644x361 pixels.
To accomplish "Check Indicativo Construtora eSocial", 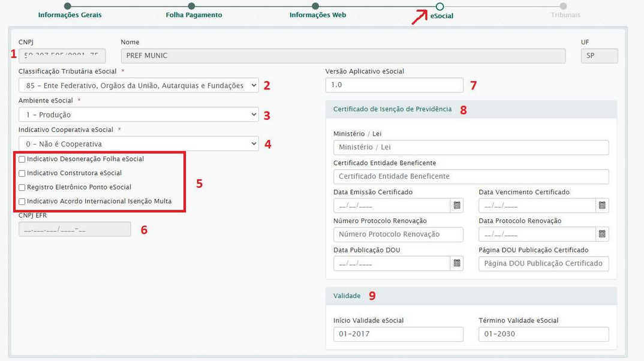I will 22,173.
